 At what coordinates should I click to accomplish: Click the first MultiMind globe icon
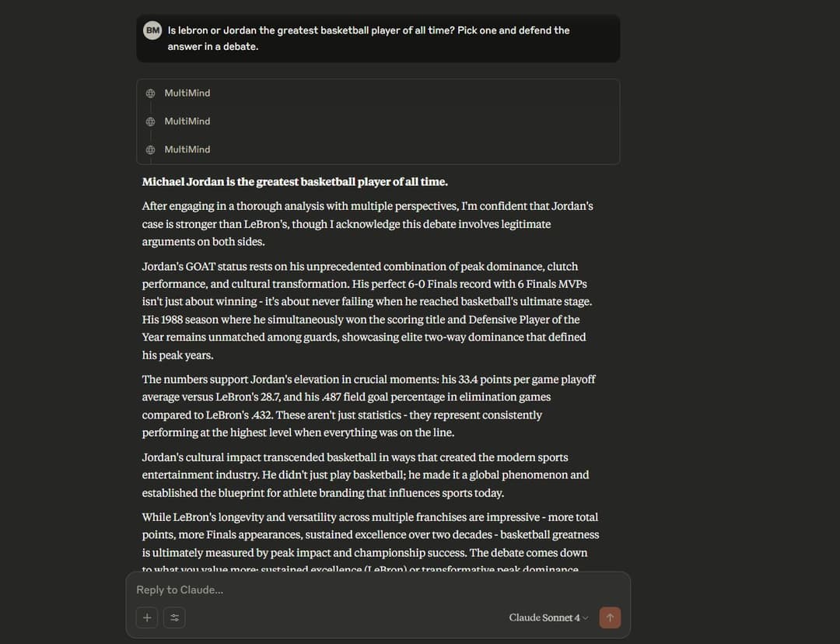tap(150, 93)
